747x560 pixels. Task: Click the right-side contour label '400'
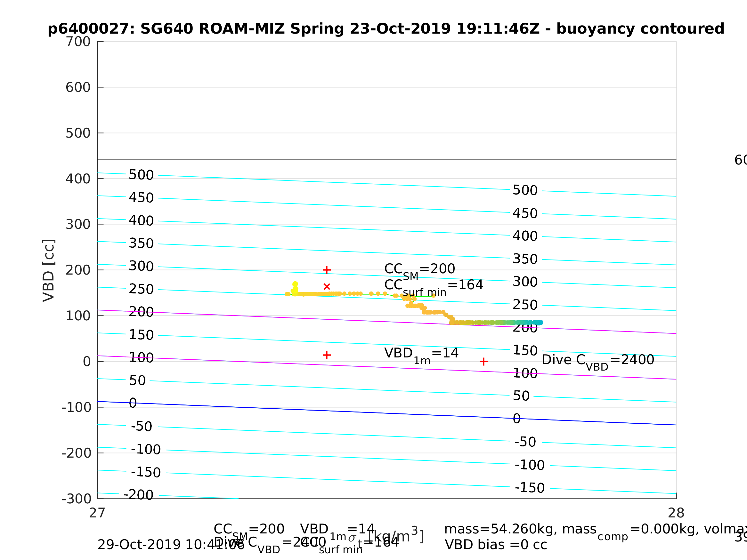[525, 236]
